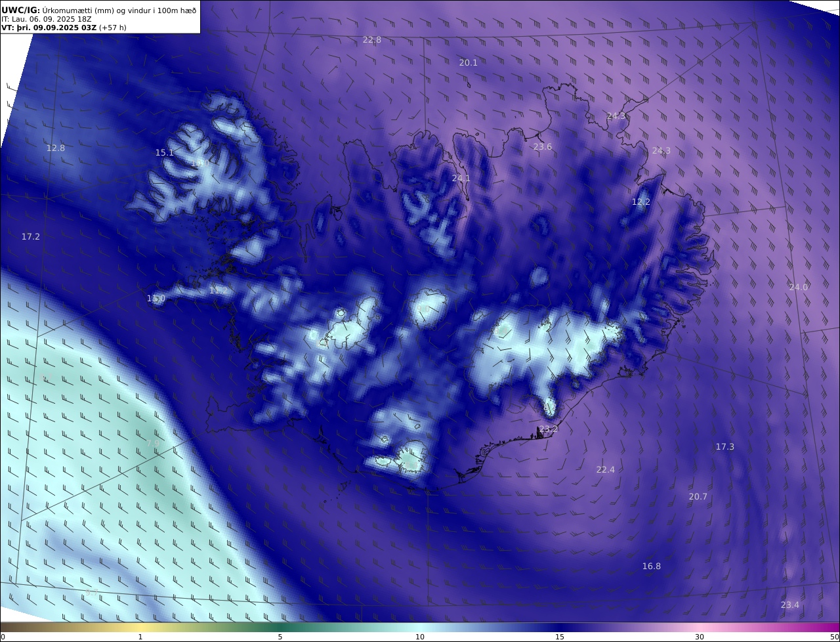
Task: Click the 23.2 value label
Action: pyautogui.click(x=549, y=429)
